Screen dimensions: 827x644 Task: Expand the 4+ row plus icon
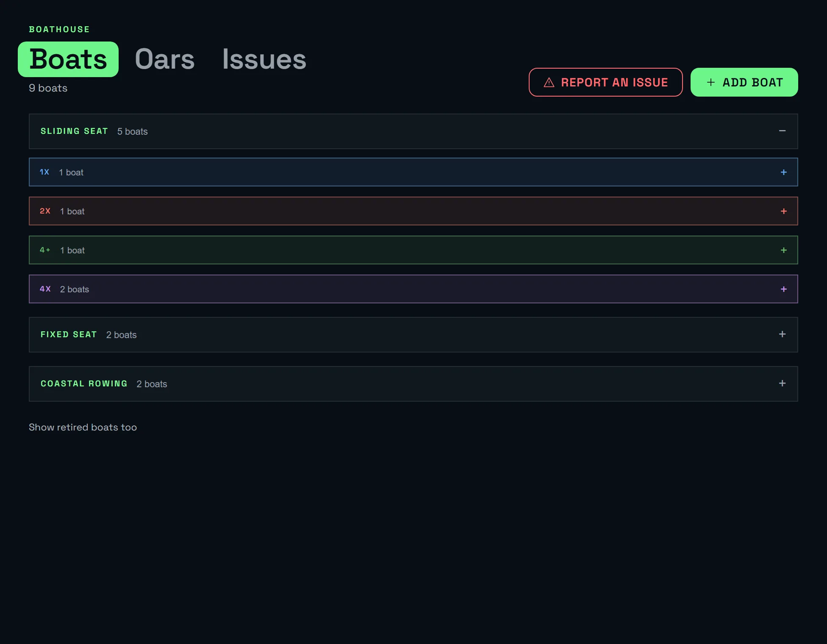point(783,250)
